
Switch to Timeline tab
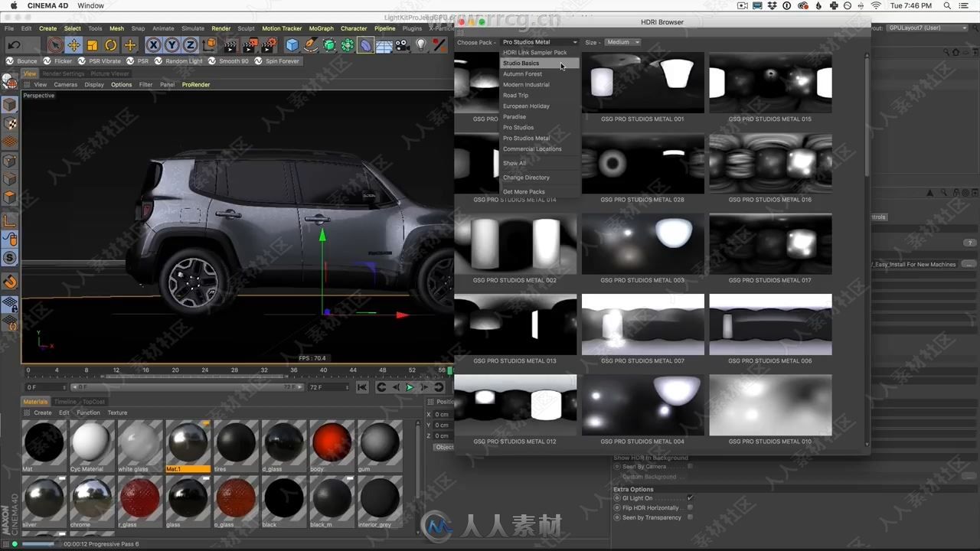(65, 402)
